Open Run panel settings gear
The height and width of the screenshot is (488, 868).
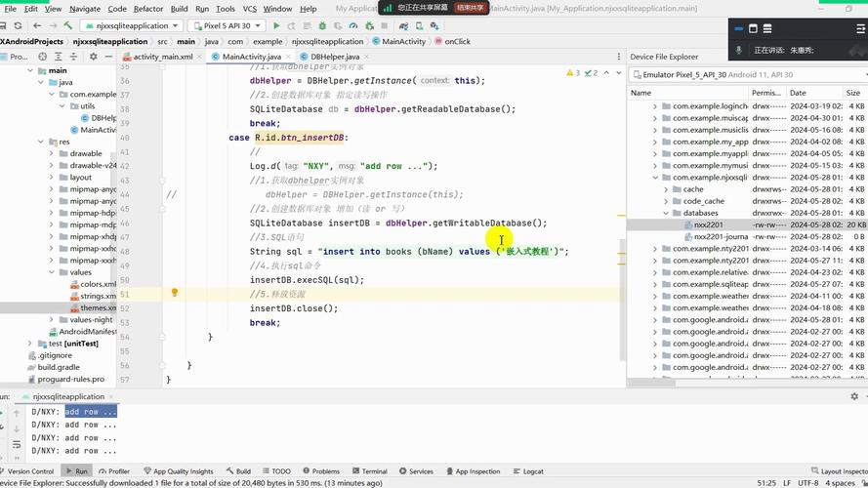tap(854, 396)
